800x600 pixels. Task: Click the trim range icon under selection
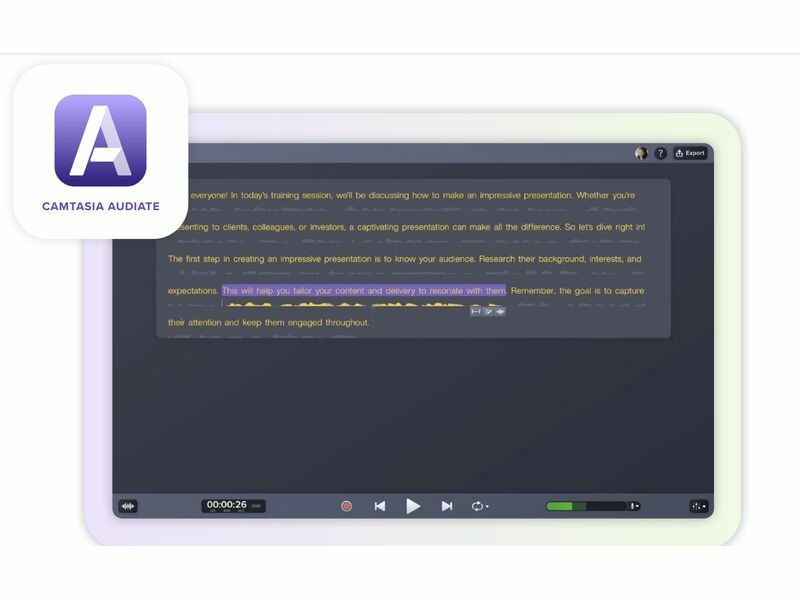pyautogui.click(x=476, y=311)
